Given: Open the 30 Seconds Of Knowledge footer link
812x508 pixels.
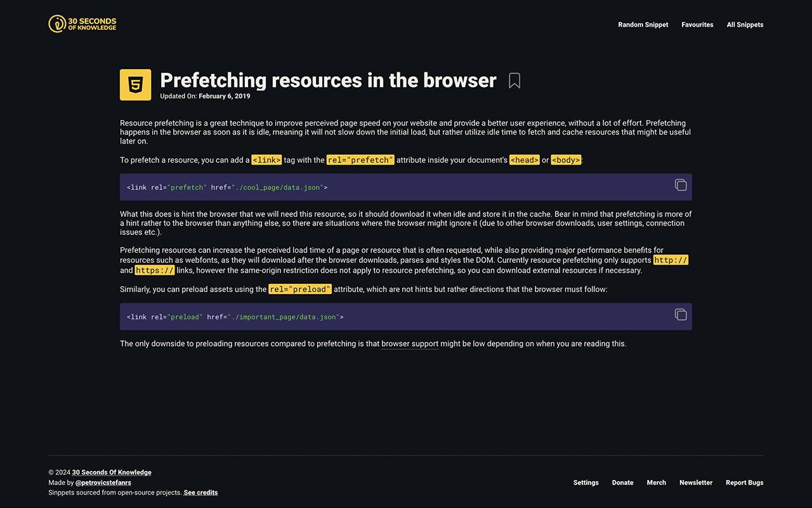Looking at the screenshot, I should coord(112,472).
